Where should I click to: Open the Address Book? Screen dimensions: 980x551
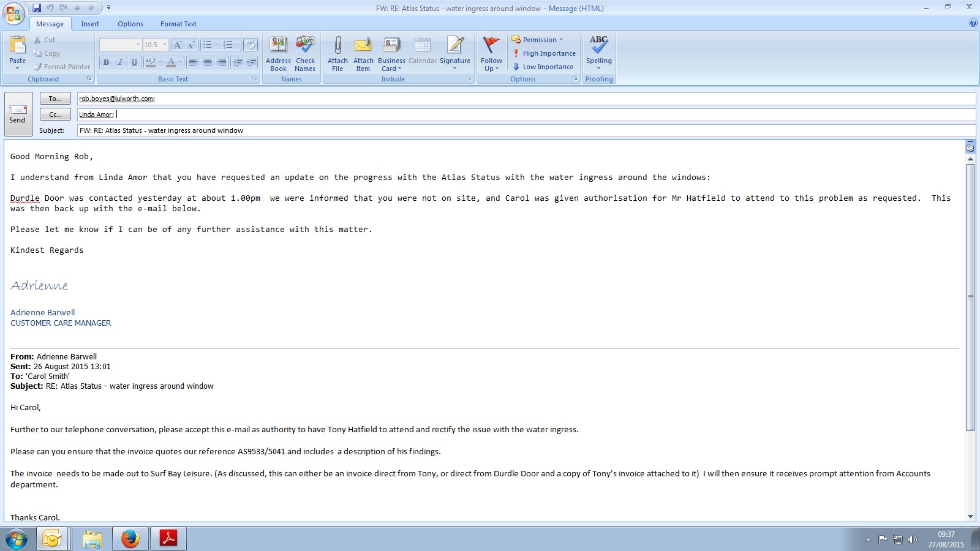278,54
